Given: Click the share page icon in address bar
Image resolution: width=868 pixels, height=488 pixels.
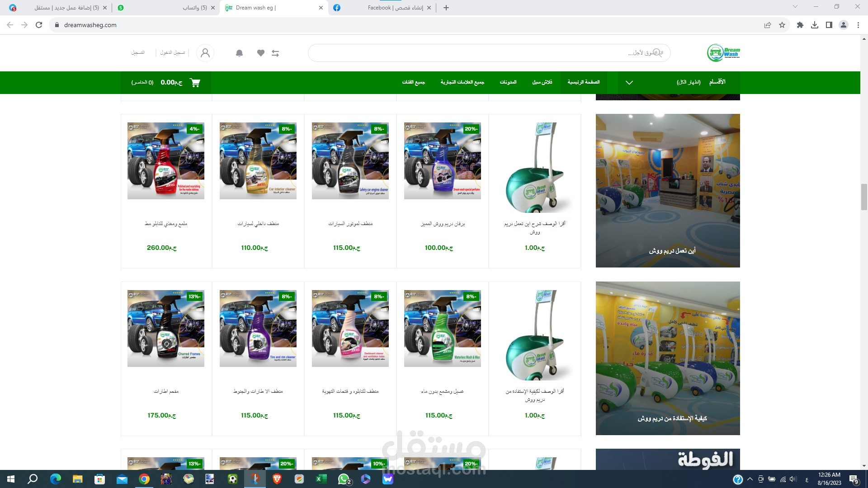Looking at the screenshot, I should point(768,25).
